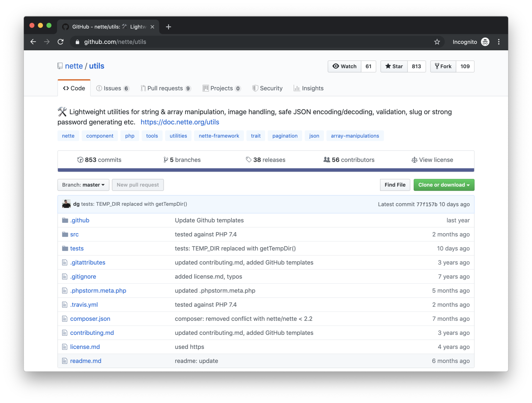Open the contributing.md file
The height and width of the screenshot is (403, 532).
(x=92, y=333)
